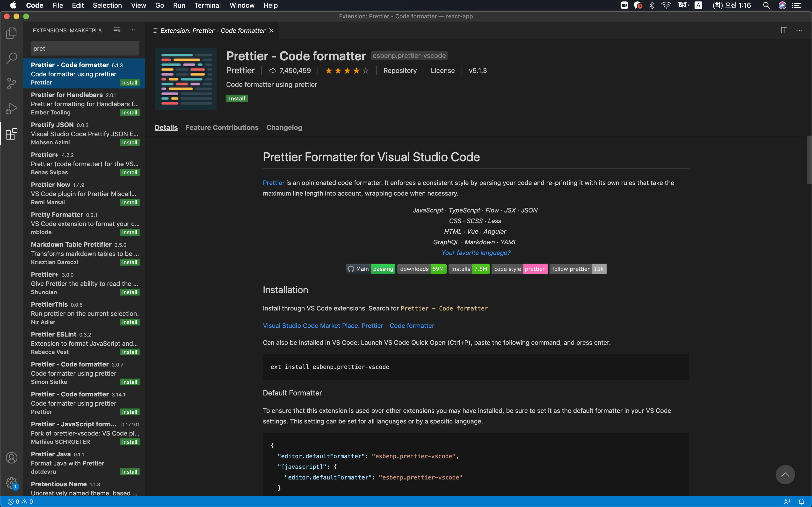Screen dimensions: 812x507
Task: Open the notifications bell in status bar
Action: [801, 502]
